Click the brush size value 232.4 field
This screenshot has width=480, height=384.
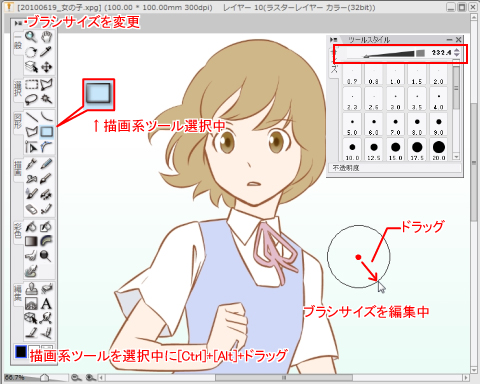click(441, 53)
